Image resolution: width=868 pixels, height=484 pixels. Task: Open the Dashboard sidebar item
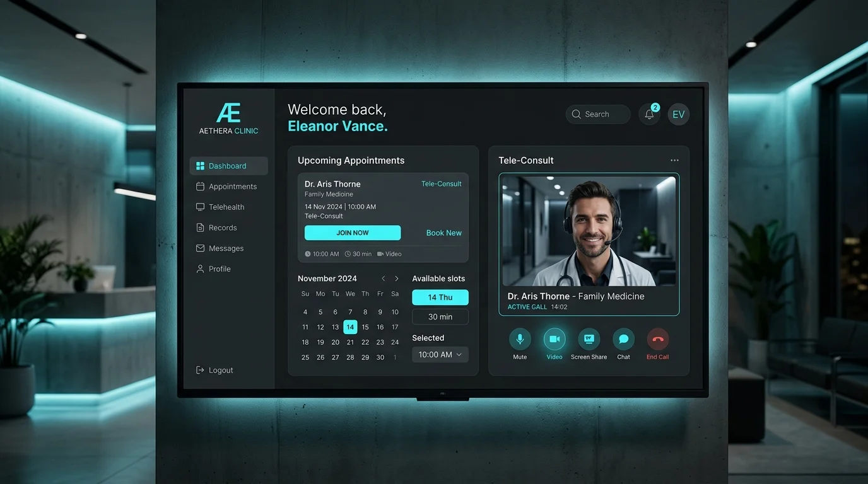pos(228,166)
